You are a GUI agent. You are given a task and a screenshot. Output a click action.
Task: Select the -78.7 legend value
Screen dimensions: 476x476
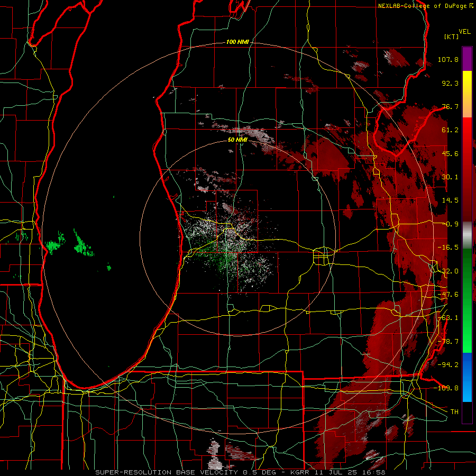click(448, 342)
